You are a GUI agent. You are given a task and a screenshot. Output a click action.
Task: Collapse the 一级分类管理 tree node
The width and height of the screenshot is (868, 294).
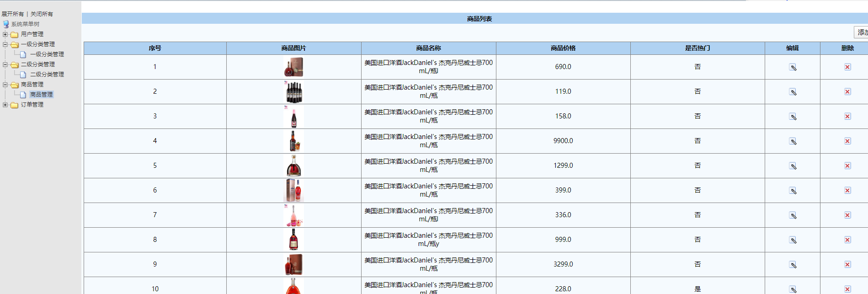[x=5, y=44]
